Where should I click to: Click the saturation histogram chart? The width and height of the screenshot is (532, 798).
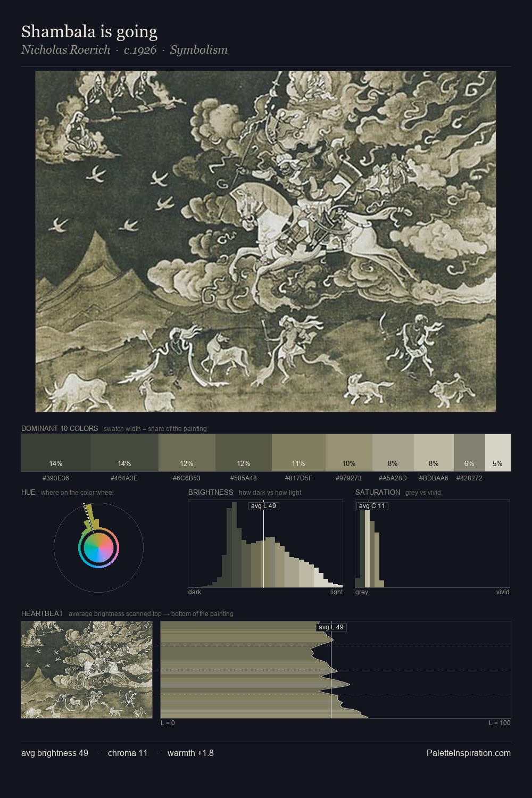click(433, 544)
